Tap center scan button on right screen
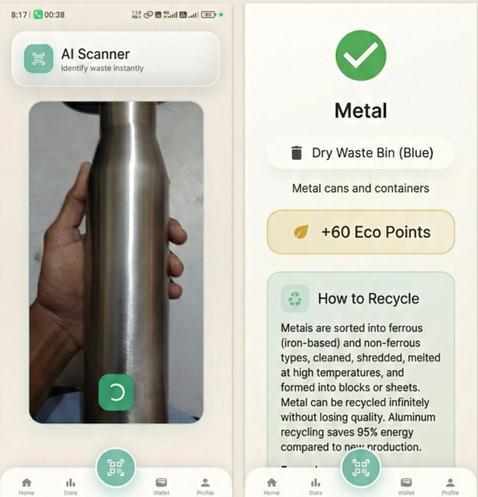This screenshot has width=478, height=497. pyautogui.click(x=361, y=468)
